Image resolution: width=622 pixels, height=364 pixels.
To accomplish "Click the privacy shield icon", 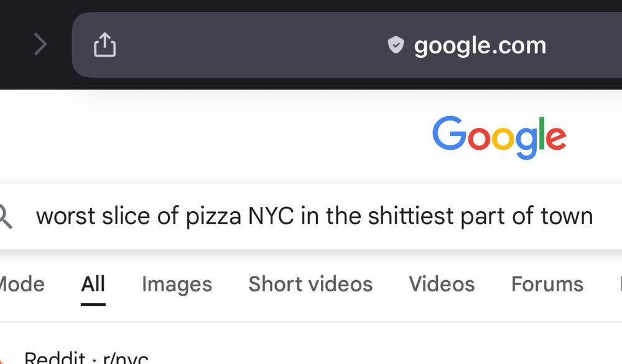I will click(396, 45).
